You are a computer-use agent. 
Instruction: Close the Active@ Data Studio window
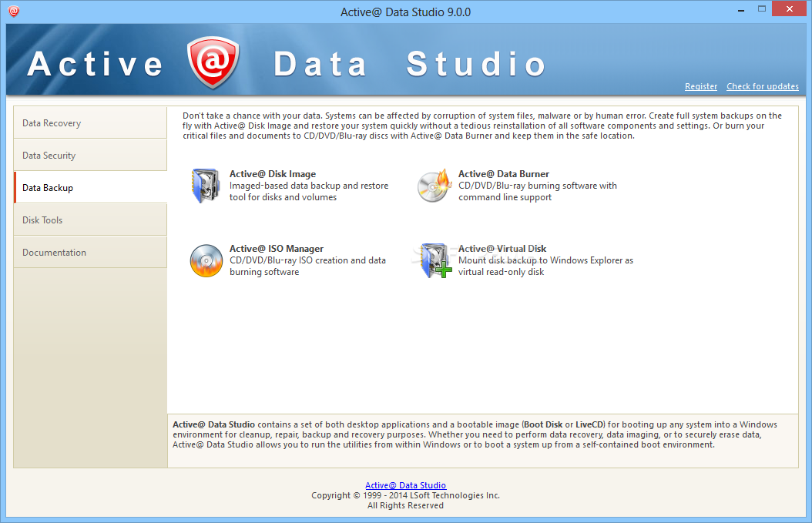pos(789,8)
